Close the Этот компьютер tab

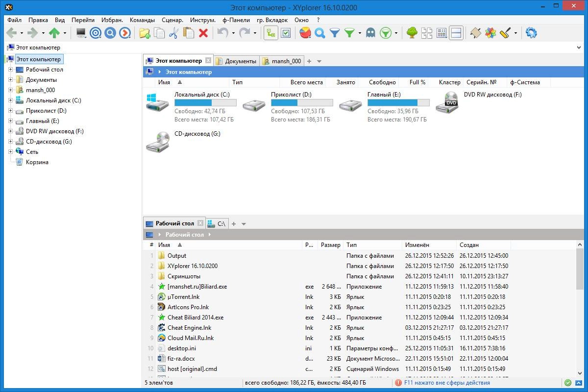[x=208, y=61]
